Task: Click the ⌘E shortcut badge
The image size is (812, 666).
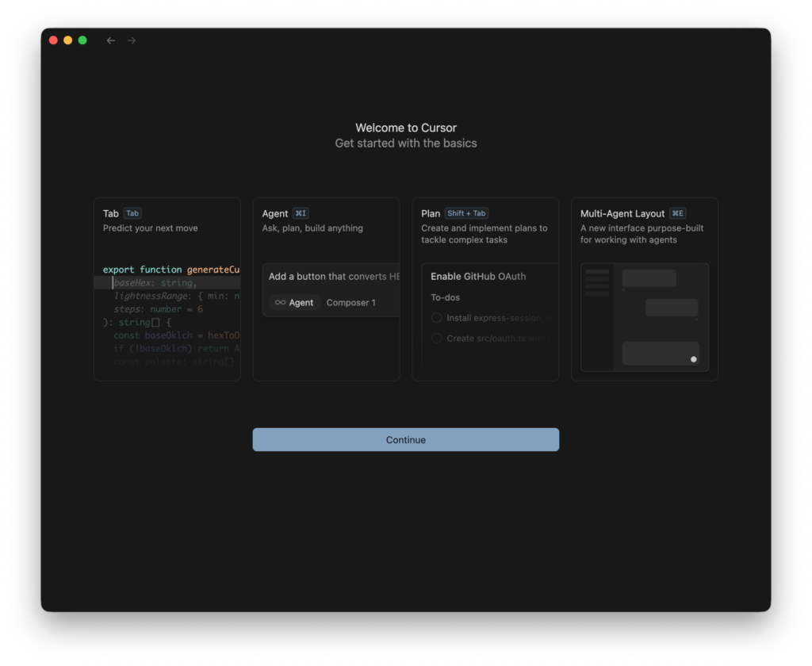Action: (x=678, y=213)
